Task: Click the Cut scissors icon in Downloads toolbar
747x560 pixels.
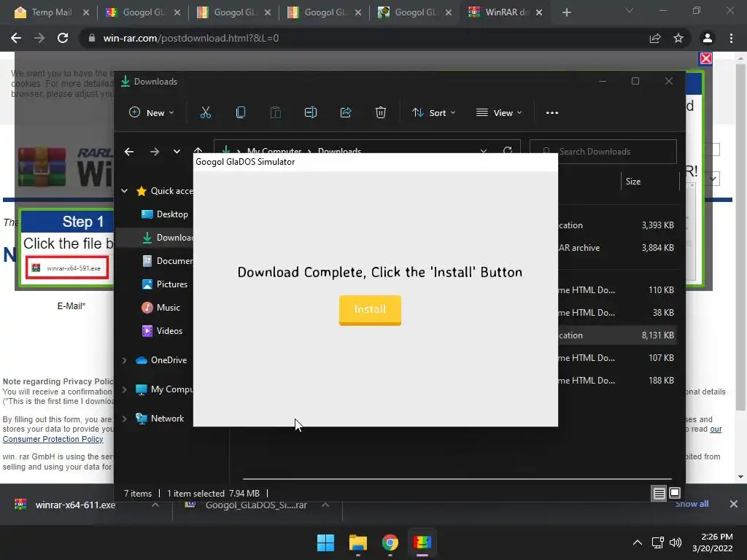Action: [x=205, y=113]
